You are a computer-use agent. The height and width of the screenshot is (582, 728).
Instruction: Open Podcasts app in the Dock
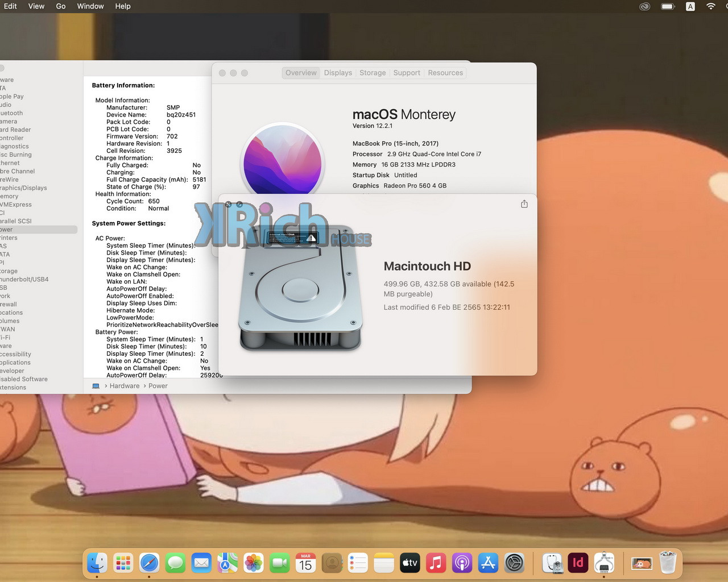coord(462,563)
